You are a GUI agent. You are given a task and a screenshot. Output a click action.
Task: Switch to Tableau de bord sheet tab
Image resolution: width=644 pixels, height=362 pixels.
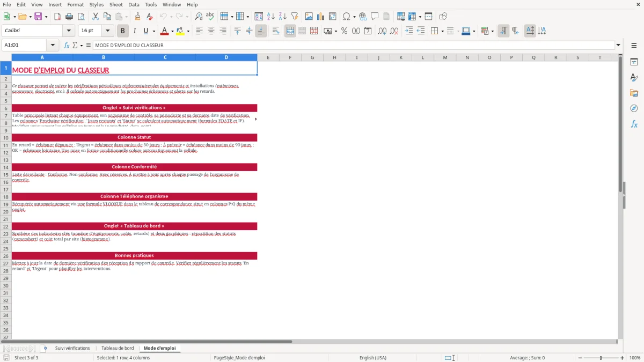tap(118, 348)
